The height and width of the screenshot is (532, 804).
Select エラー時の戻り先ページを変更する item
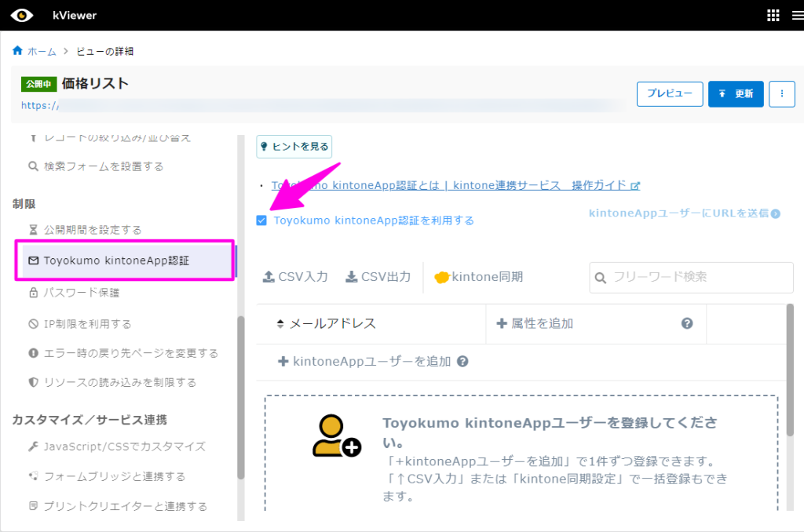pos(131,353)
